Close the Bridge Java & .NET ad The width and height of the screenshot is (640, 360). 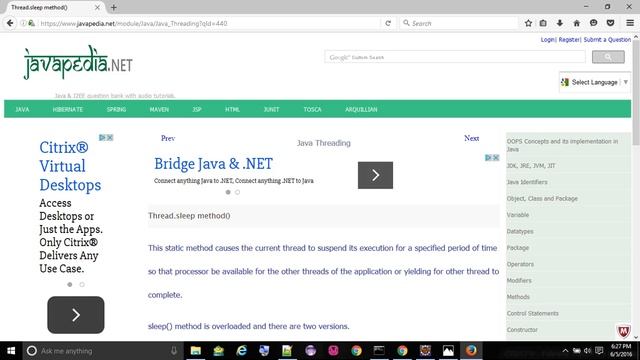coord(496,158)
